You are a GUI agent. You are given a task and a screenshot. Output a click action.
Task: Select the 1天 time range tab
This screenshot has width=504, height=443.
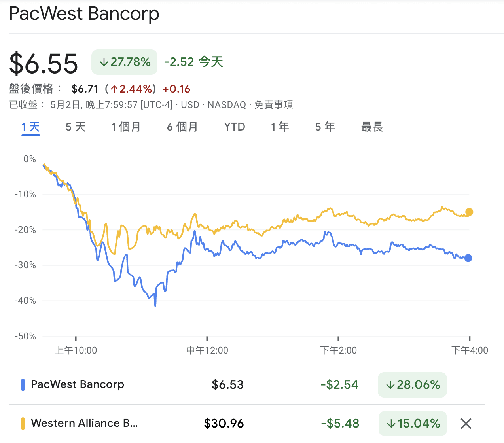coord(31,127)
